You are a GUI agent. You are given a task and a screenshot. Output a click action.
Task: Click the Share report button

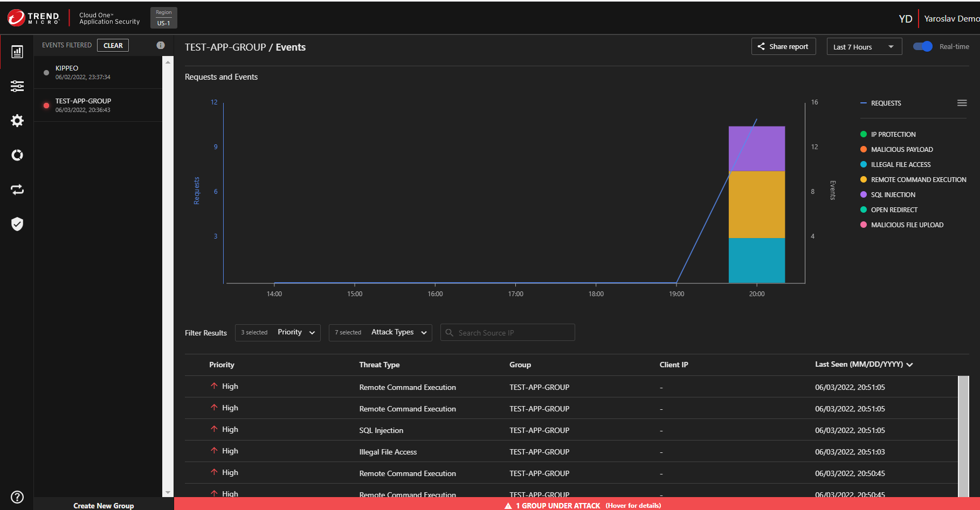tap(783, 47)
